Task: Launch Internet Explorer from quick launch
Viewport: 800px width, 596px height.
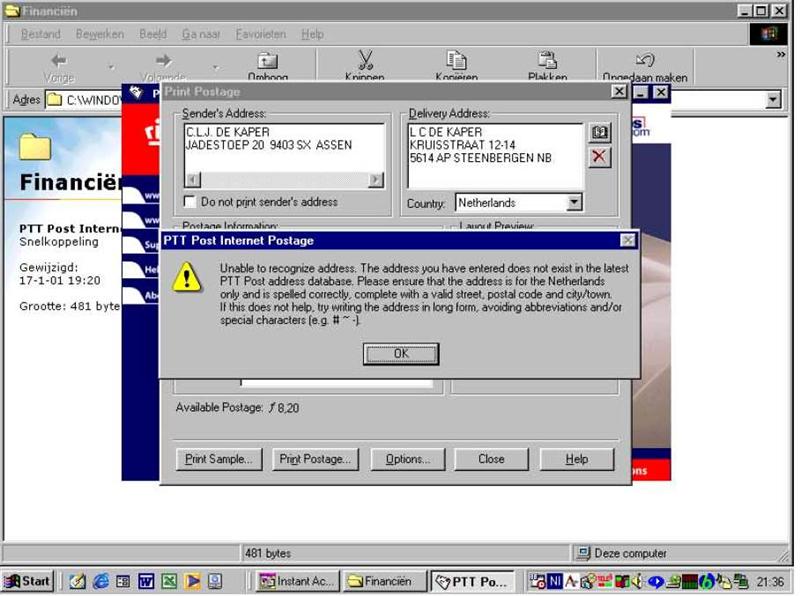Action: click(x=101, y=581)
